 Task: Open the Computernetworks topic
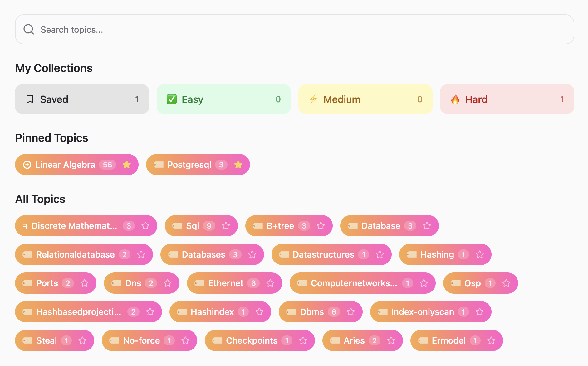(363, 283)
